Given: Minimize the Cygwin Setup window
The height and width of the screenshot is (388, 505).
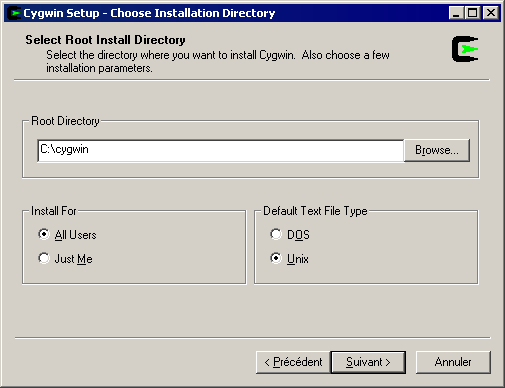Looking at the screenshot, I should pyautogui.click(x=456, y=13).
